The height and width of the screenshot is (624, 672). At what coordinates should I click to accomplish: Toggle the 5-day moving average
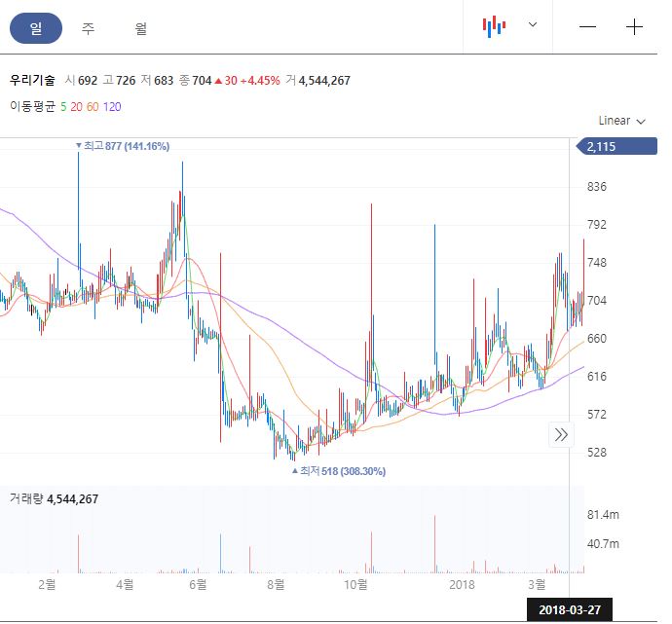click(x=63, y=107)
